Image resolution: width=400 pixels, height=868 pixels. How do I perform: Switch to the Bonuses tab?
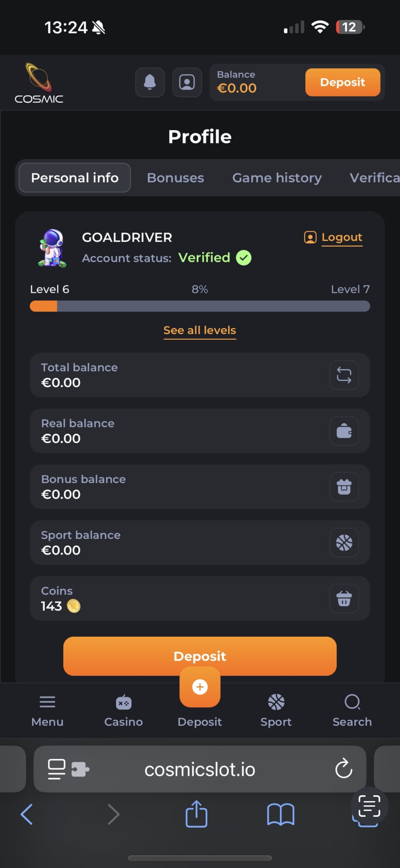pos(176,178)
